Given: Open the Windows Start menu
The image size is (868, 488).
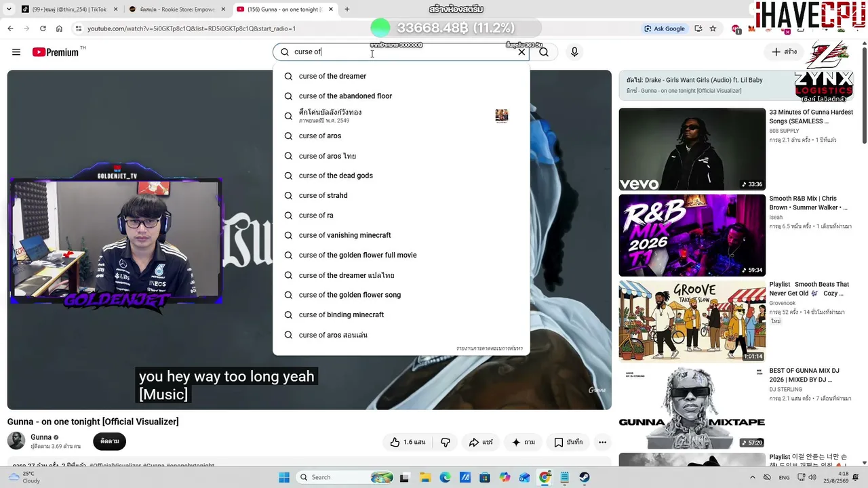Looking at the screenshot, I should 284,477.
